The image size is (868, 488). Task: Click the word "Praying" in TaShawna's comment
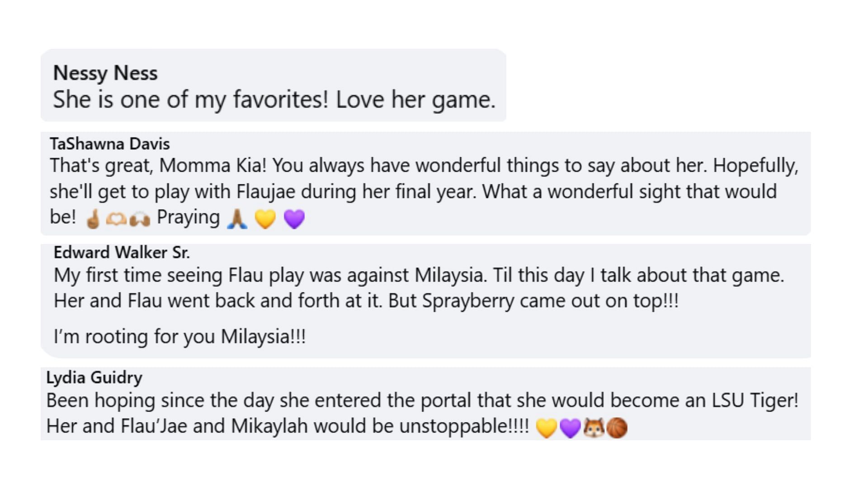188,217
